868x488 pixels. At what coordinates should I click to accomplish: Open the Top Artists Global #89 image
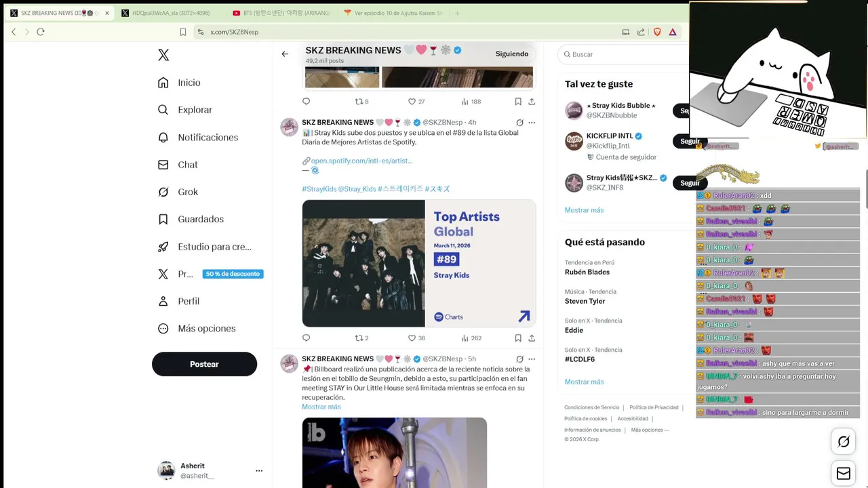(x=419, y=264)
